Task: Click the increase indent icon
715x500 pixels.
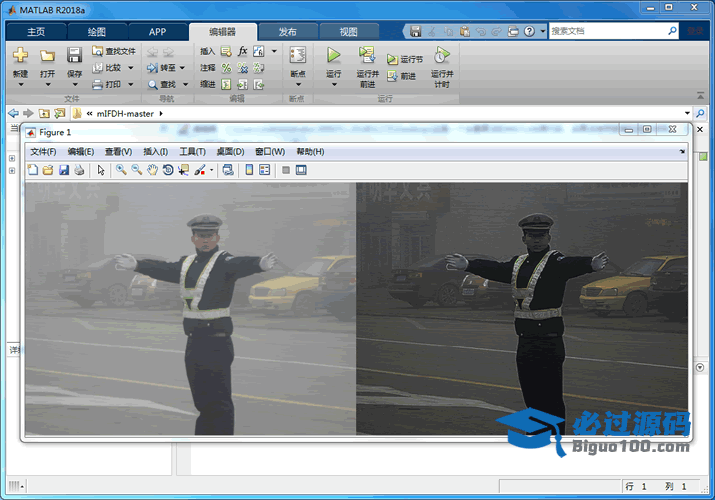Action: coord(243,84)
